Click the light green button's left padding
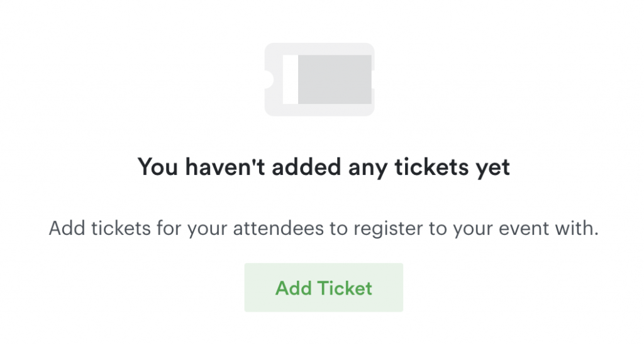The height and width of the screenshot is (345, 644). tap(257, 288)
